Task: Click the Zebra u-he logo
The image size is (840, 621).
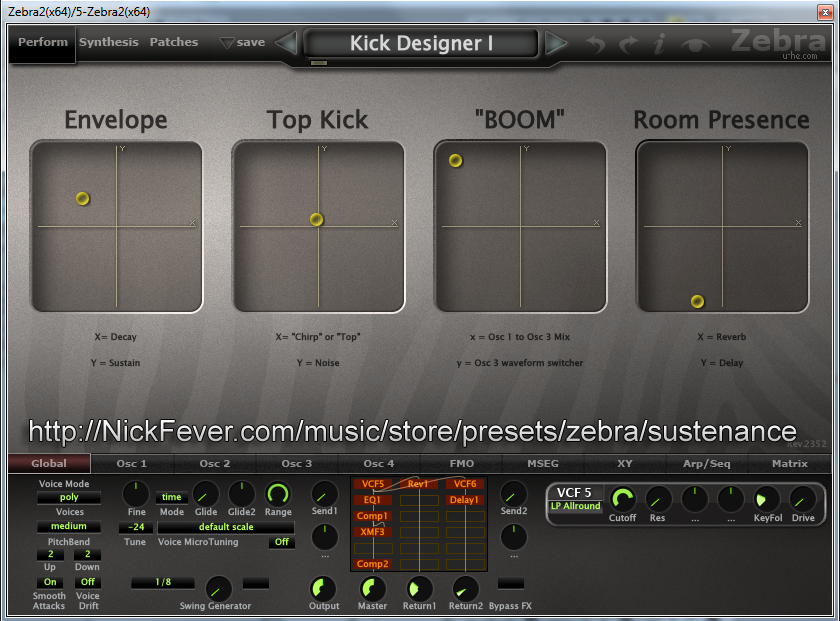Action: [778, 43]
